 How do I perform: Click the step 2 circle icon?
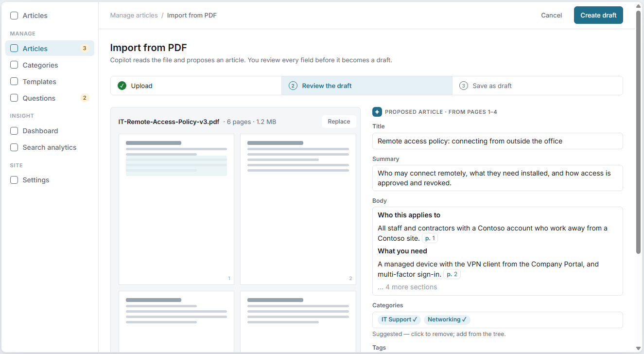pos(293,86)
